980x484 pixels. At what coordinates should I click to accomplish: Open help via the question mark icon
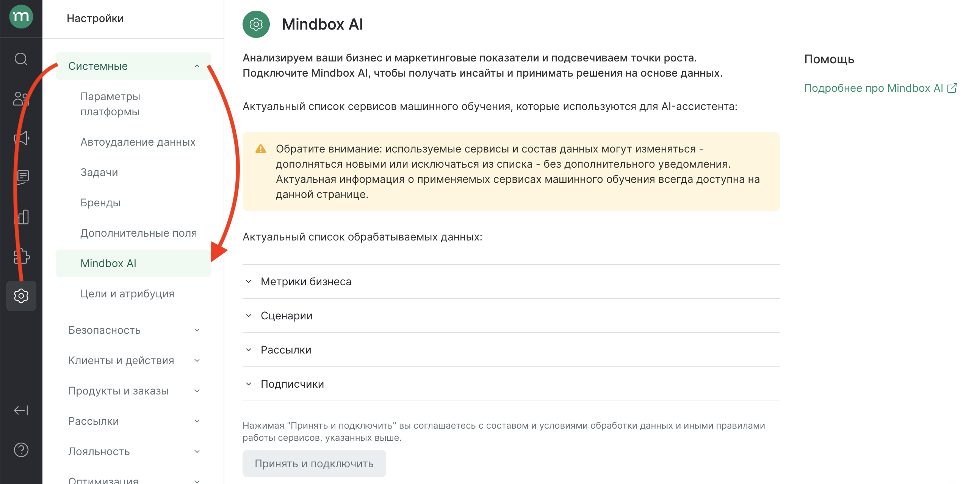(x=21, y=450)
